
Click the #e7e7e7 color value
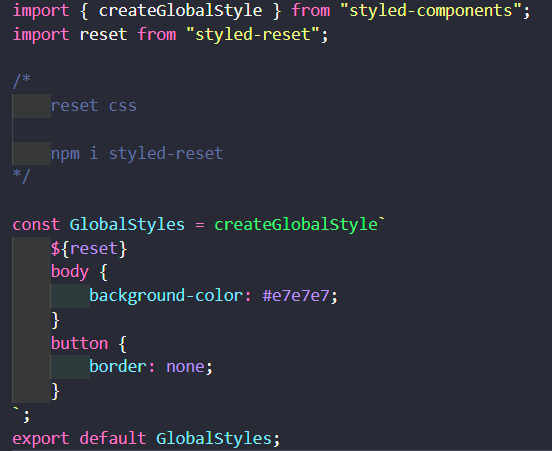pyautogui.click(x=296, y=296)
